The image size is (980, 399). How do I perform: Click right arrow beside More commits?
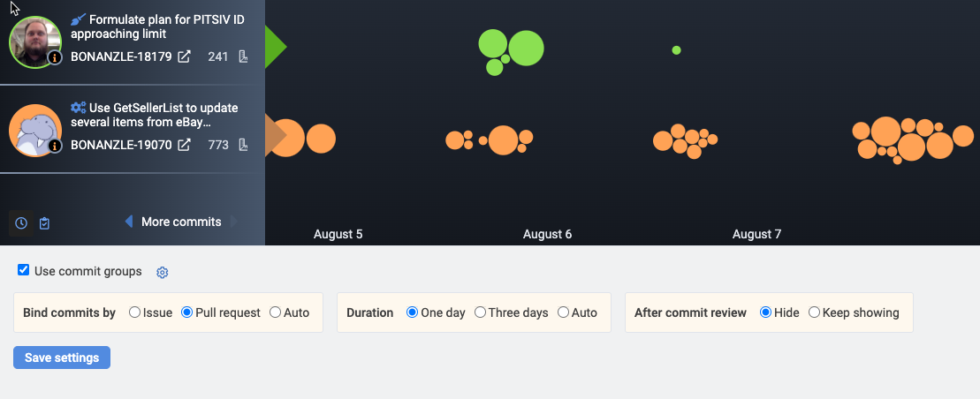(234, 222)
